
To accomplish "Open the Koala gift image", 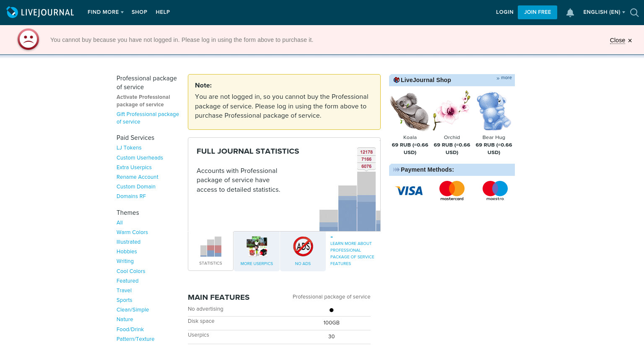I will [410, 111].
